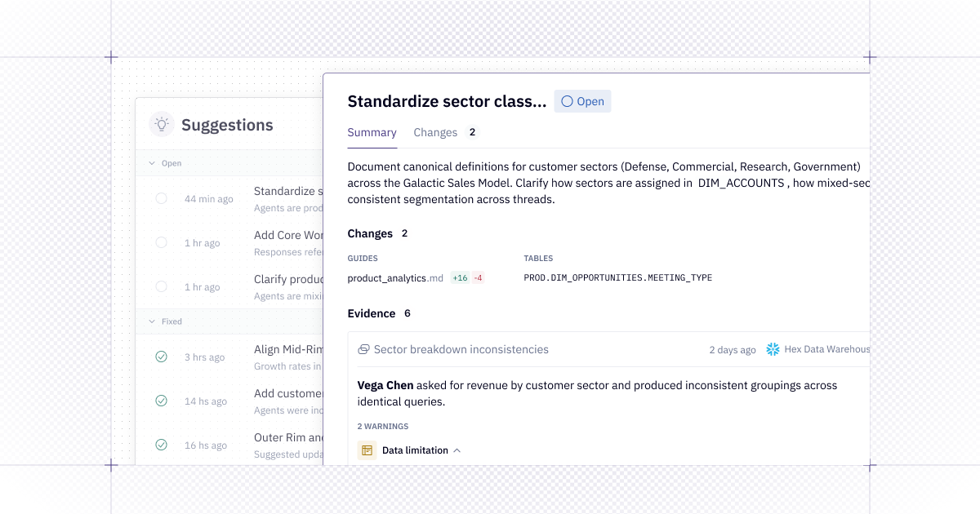Collapse the Open suggestions group
Image resolution: width=980 pixels, height=514 pixels.
(x=152, y=163)
